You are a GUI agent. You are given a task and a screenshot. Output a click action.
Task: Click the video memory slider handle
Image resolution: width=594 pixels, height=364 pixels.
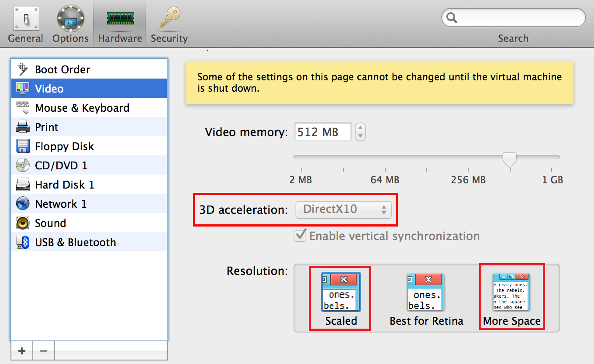pos(510,159)
